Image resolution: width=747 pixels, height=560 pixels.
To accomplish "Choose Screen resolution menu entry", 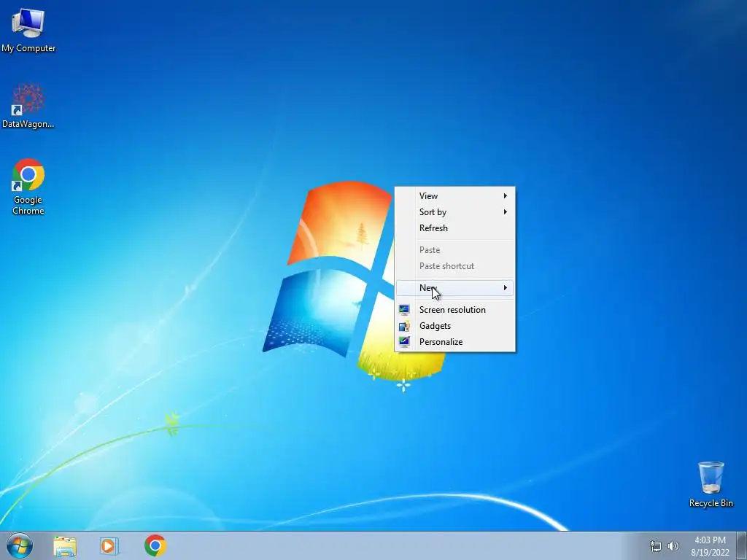I will click(455, 310).
